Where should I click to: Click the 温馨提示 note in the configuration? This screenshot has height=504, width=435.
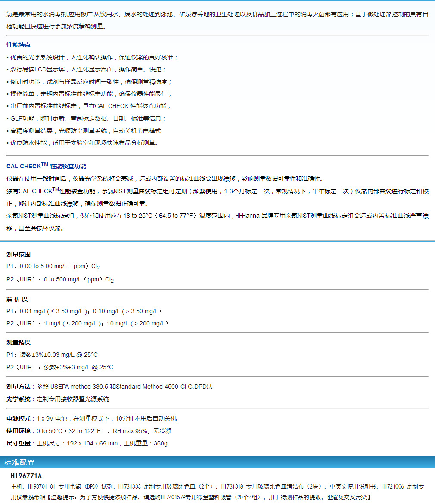pyautogui.click(x=209, y=497)
